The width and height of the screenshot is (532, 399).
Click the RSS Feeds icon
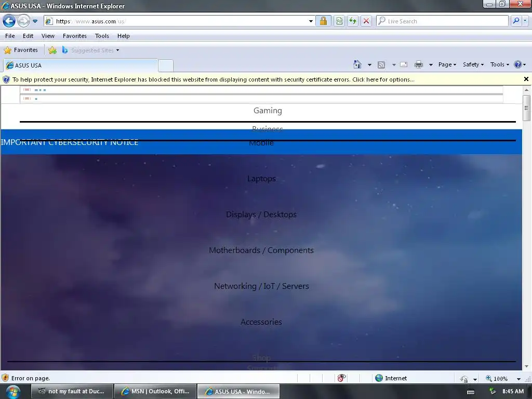tap(381, 64)
